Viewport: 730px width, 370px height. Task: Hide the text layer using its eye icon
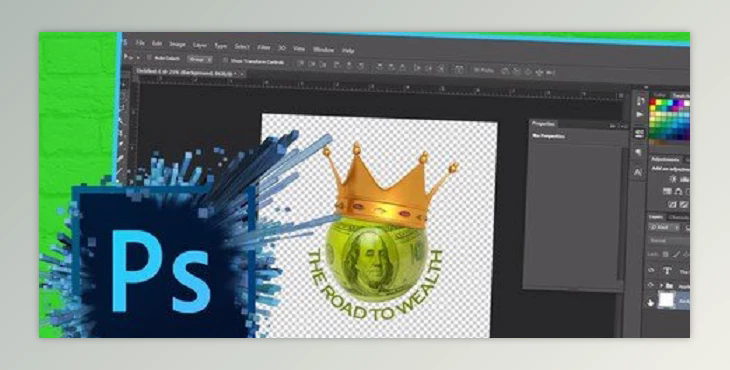pos(651,270)
